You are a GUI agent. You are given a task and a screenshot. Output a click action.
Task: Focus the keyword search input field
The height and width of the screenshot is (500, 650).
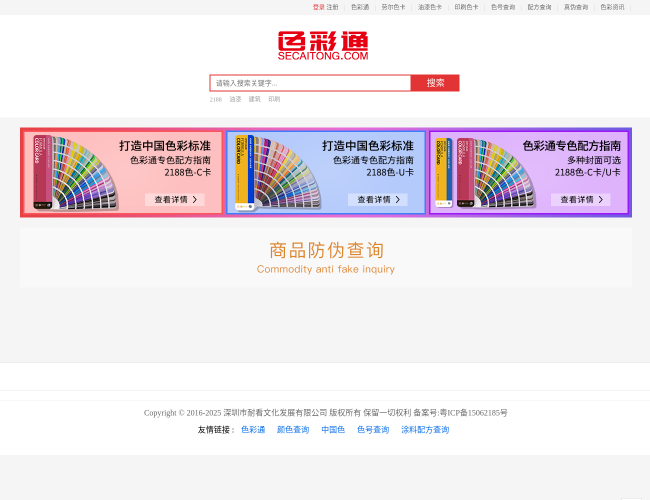click(x=310, y=83)
